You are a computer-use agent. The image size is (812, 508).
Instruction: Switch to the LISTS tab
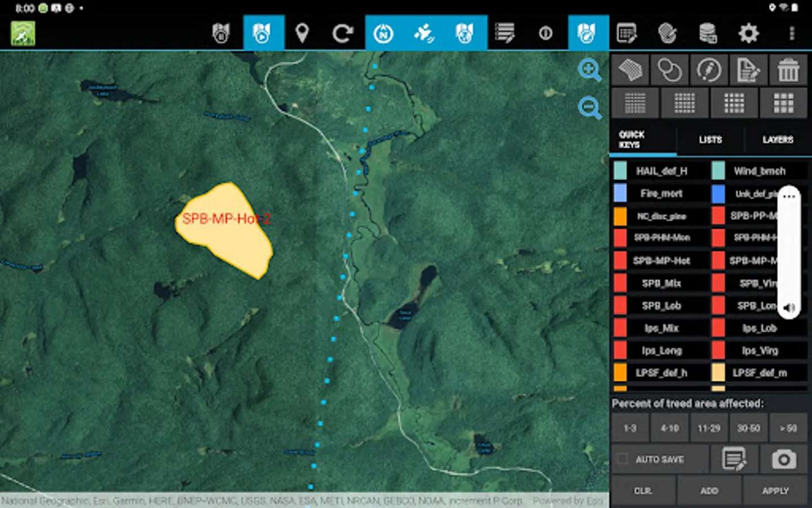tap(709, 140)
